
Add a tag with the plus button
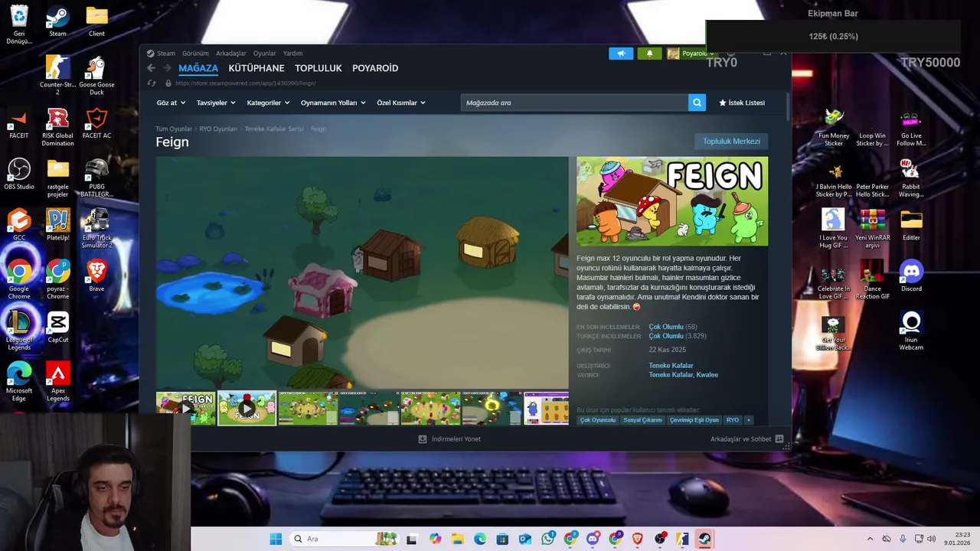point(749,420)
